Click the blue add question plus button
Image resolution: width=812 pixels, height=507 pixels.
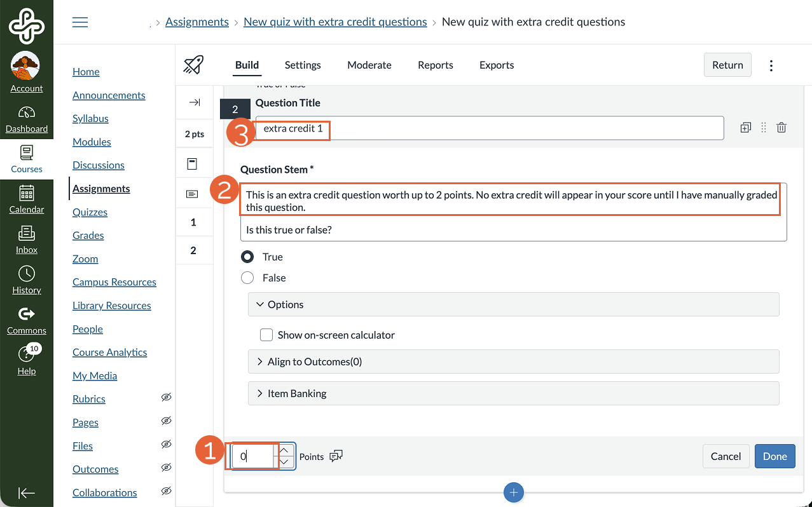pos(514,492)
